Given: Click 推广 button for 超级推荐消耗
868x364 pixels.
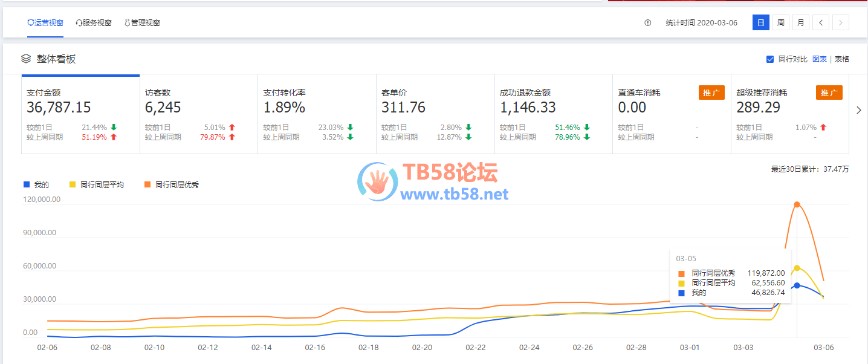Looking at the screenshot, I should (829, 93).
